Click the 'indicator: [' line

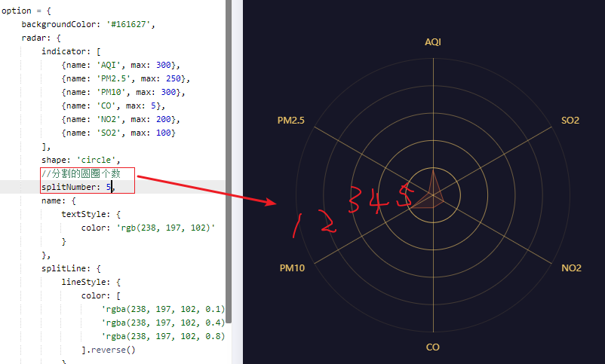[x=71, y=51]
